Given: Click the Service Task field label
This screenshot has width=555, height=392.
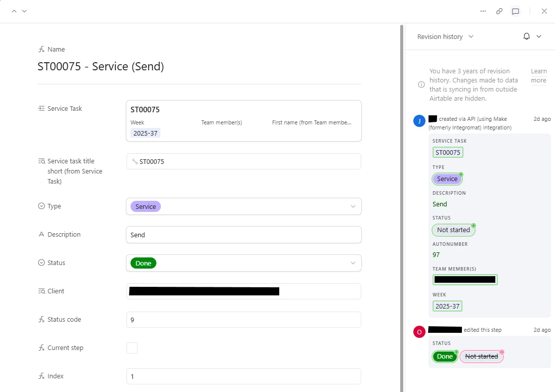Looking at the screenshot, I should [64, 108].
